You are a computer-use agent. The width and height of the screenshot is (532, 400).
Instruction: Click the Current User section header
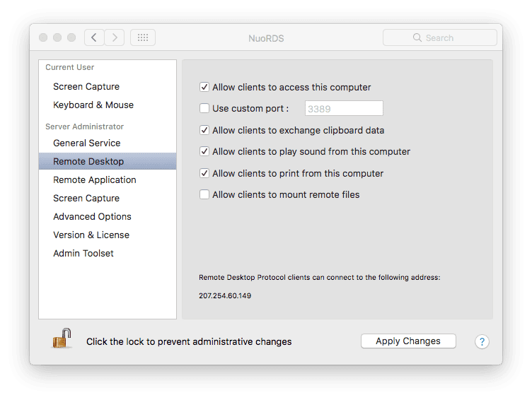pos(69,67)
